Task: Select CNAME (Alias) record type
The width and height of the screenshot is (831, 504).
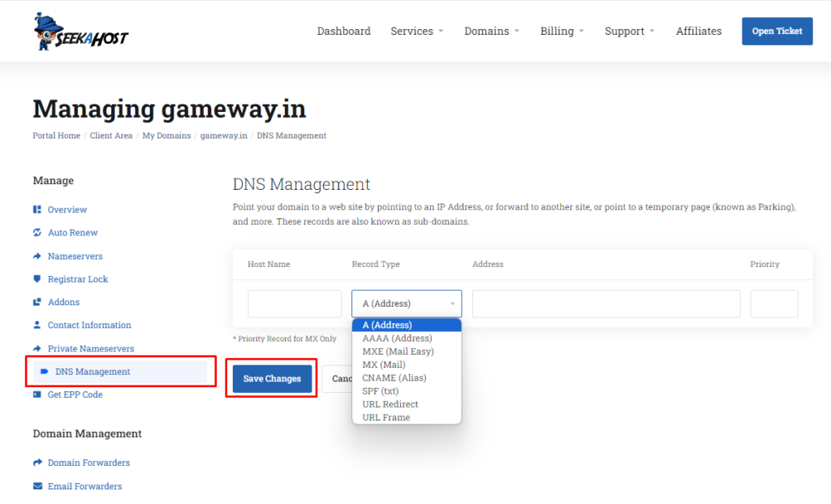Action: (x=407, y=378)
